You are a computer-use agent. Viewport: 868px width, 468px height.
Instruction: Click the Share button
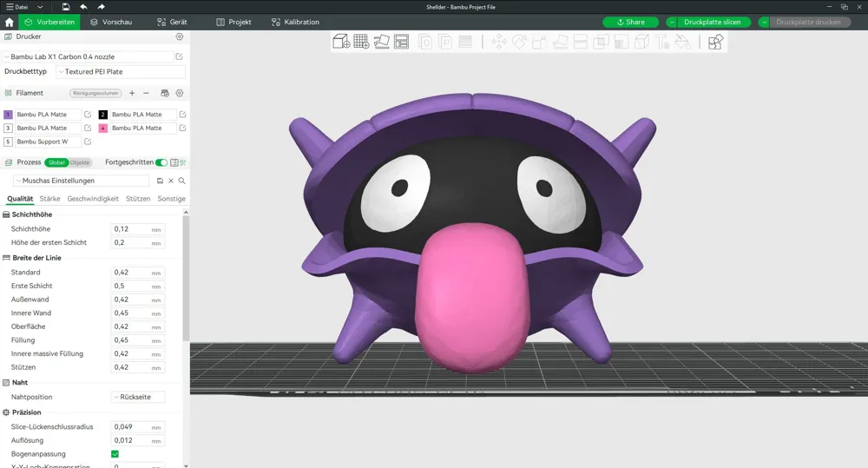tap(630, 23)
